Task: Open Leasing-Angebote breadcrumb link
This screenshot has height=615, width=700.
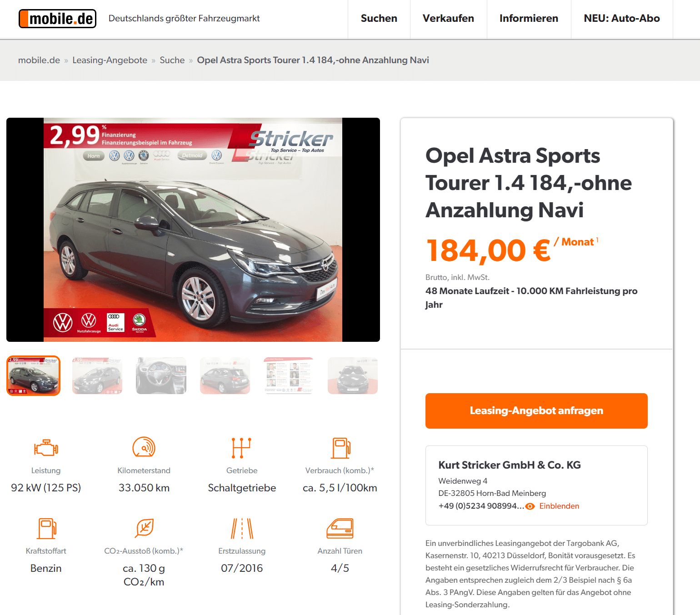Action: point(110,60)
